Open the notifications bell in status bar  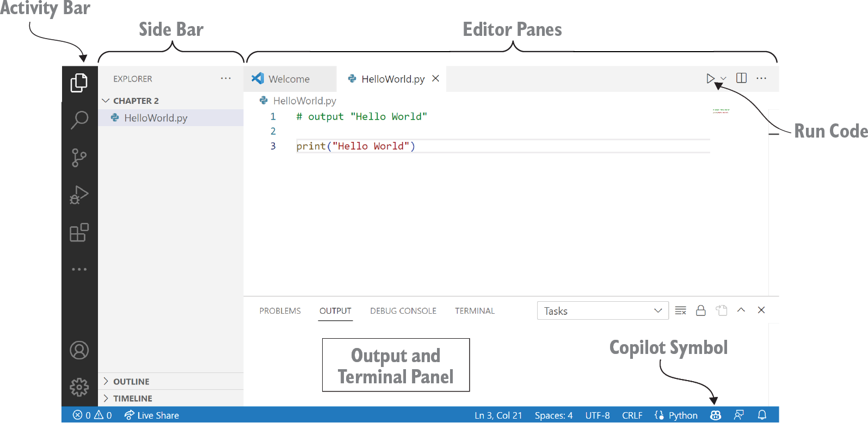[762, 415]
